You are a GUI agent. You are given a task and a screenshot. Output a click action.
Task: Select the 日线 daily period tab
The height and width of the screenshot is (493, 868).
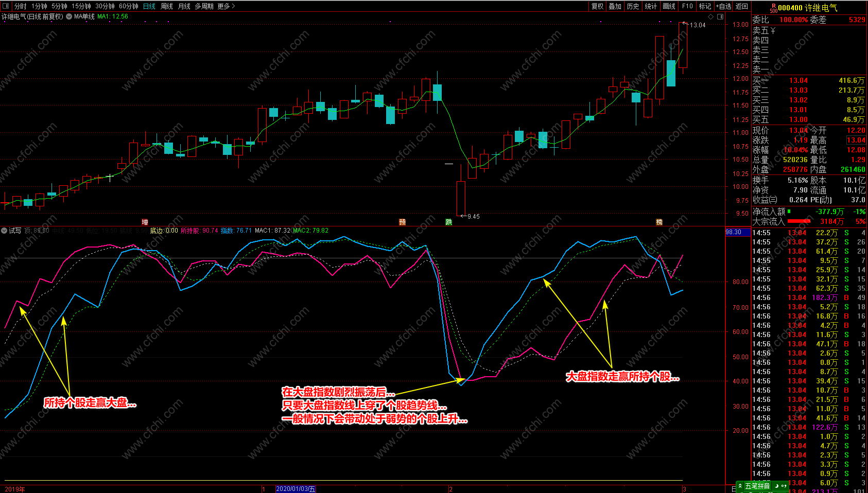[149, 6]
